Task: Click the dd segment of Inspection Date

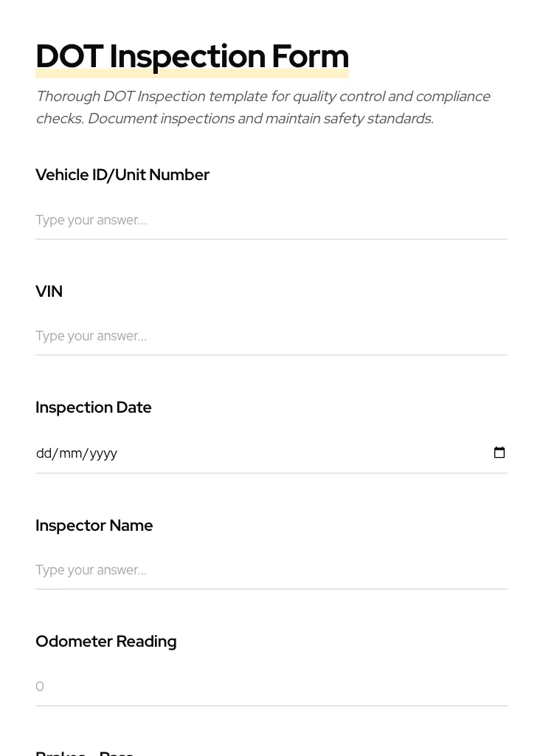Action: 44,453
